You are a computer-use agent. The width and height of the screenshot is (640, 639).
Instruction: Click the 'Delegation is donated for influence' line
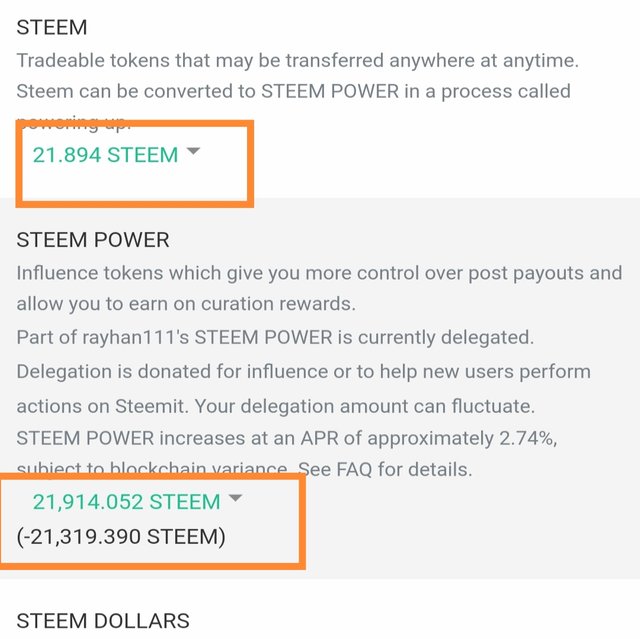click(303, 372)
